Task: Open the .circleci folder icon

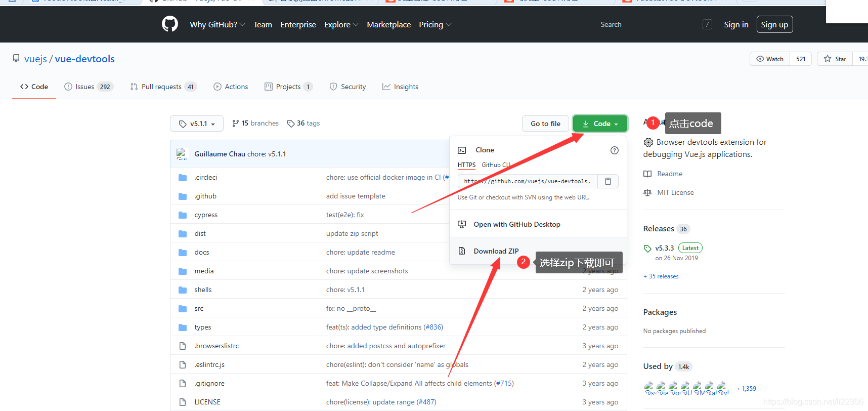Action: (x=183, y=178)
